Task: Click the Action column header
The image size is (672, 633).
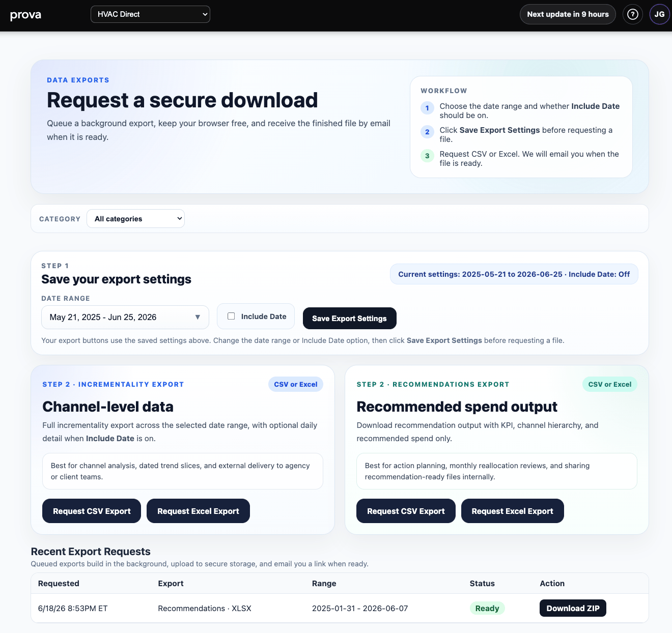Action: pos(552,584)
